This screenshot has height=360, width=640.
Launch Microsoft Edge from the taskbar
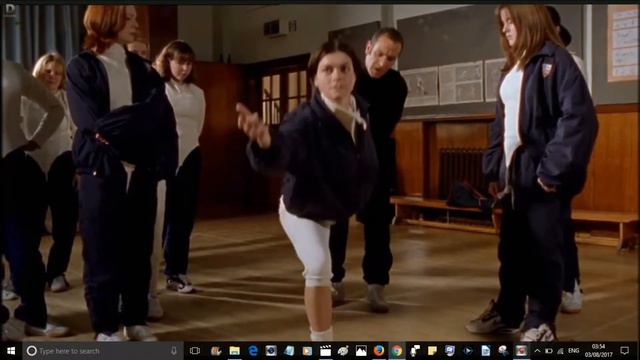pyautogui.click(x=253, y=351)
